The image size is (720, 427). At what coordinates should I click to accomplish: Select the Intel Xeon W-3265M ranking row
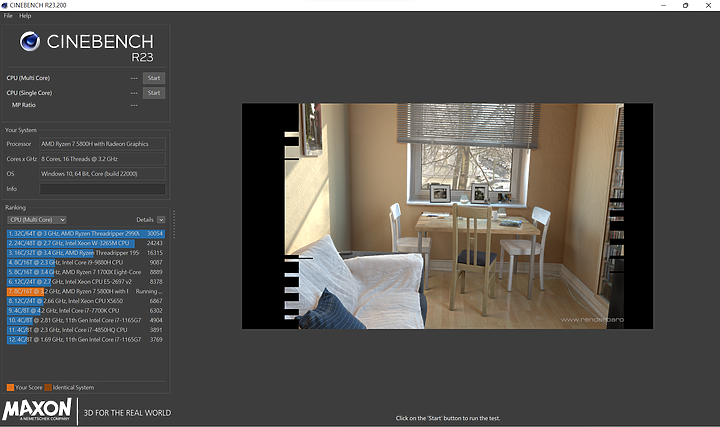(x=85, y=243)
